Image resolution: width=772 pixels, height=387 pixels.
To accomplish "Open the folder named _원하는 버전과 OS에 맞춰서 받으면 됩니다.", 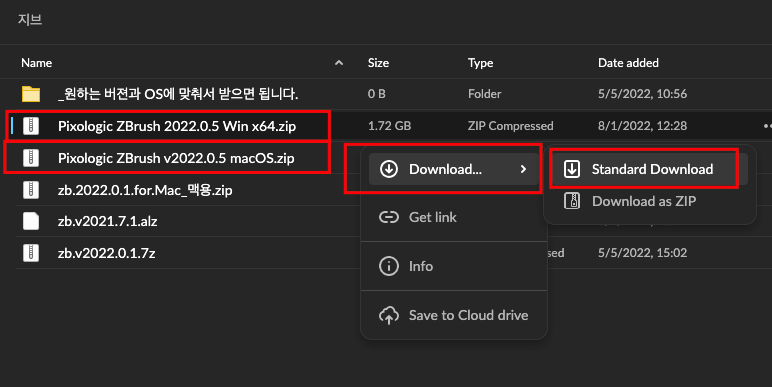I will [31, 94].
